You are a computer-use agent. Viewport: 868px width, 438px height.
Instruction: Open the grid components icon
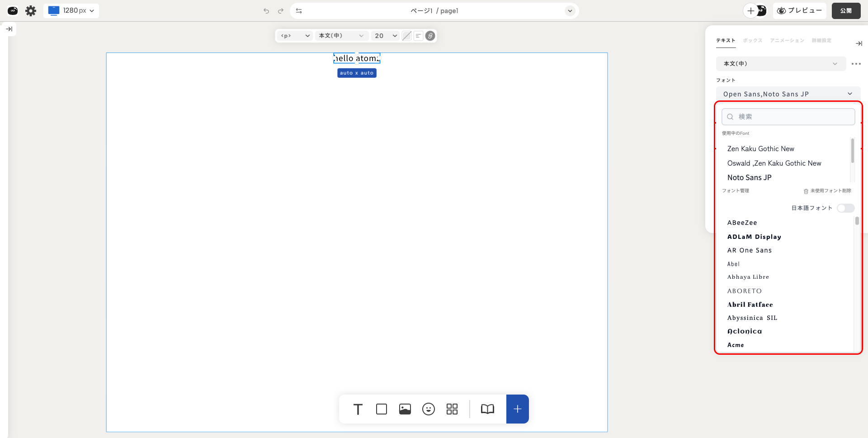coord(452,409)
